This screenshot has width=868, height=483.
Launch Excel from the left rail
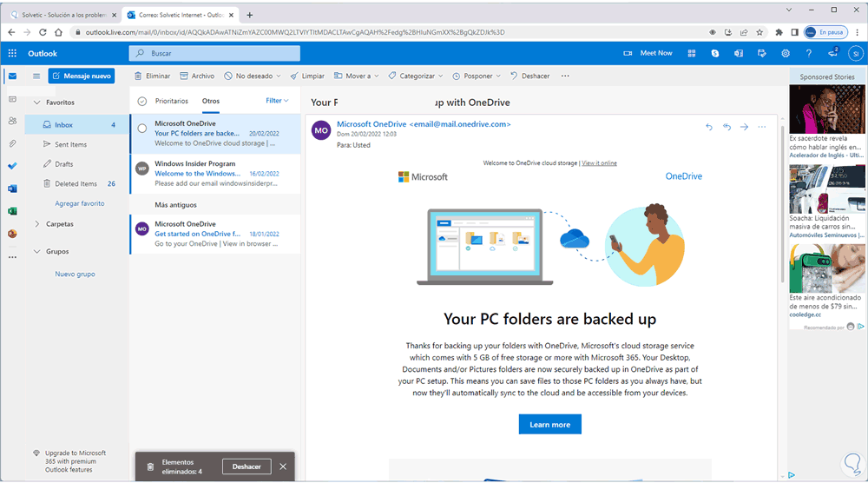[x=12, y=211]
